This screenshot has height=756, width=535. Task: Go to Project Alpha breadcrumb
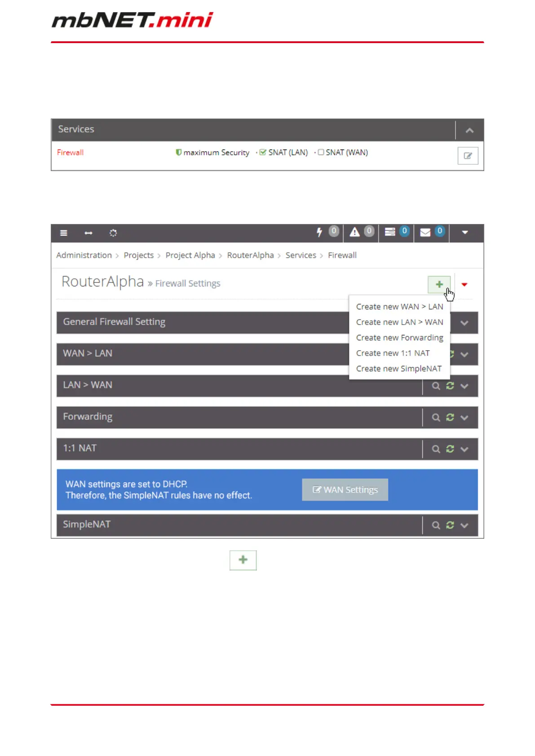pyautogui.click(x=190, y=255)
